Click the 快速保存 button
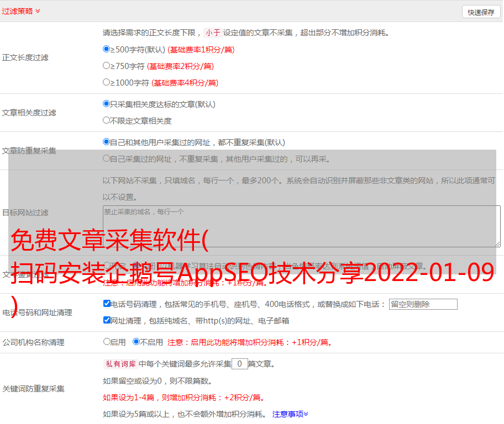This screenshot has height=424, width=504. click(x=481, y=12)
